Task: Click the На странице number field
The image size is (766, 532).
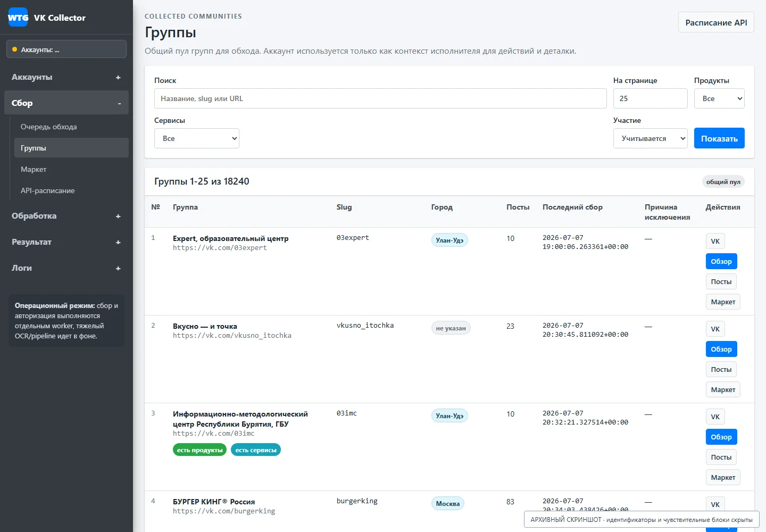Action: pyautogui.click(x=651, y=98)
